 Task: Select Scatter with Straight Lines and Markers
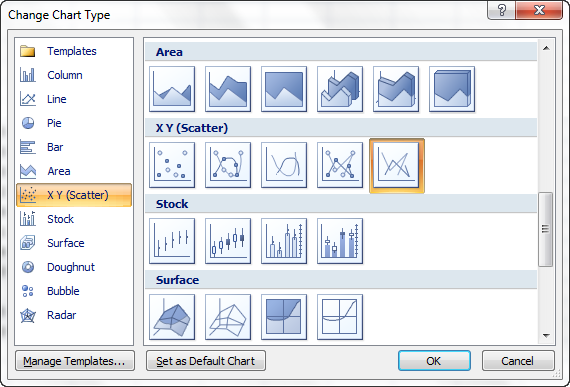(340, 165)
